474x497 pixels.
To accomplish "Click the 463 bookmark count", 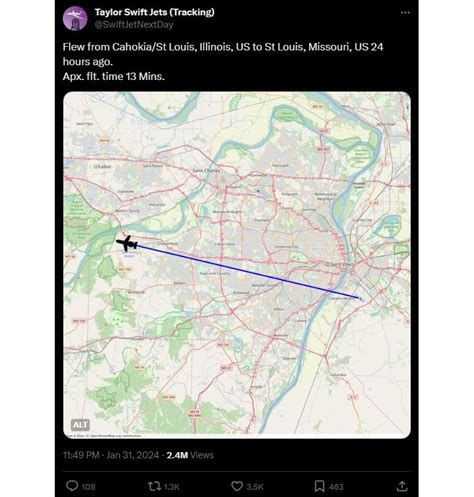I will [x=336, y=487].
